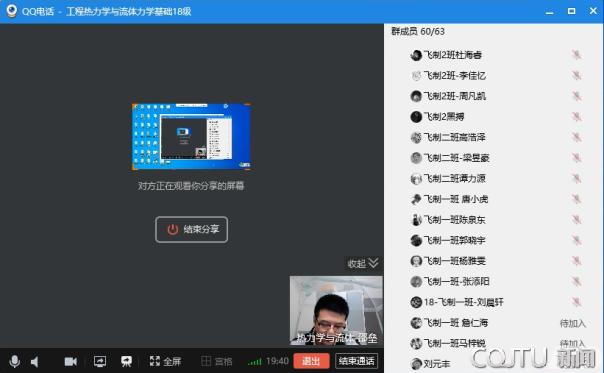The image size is (604, 373).
Task: Switch to 全屏 fullscreen mode
Action: pyautogui.click(x=165, y=361)
